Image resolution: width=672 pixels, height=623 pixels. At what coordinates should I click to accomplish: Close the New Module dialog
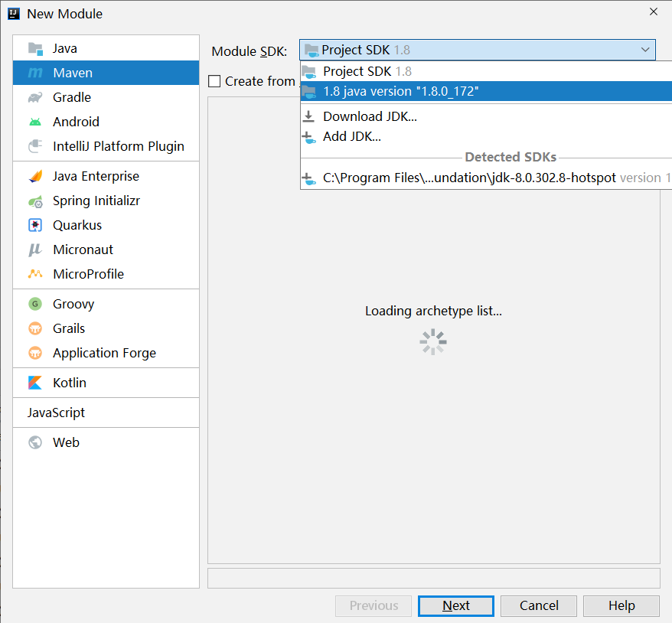coord(653,12)
